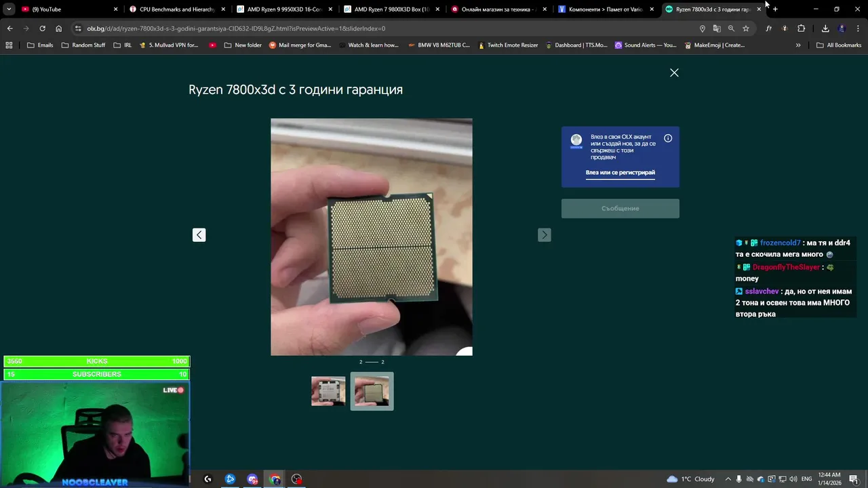Screen dimensions: 868x488
Task: Close the active Ryzen 7800x3d tab
Action: [759, 9]
